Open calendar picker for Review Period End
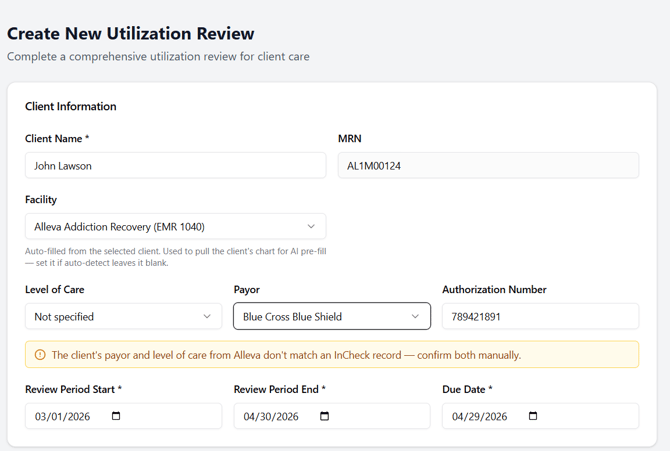The image size is (670, 451). pos(324,416)
